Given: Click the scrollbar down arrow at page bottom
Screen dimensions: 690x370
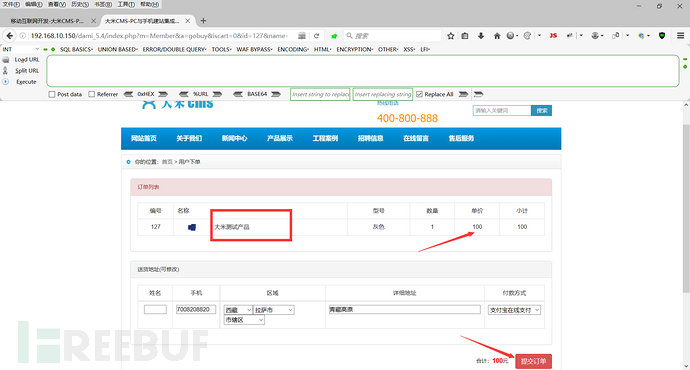Looking at the screenshot, I should 686,366.
